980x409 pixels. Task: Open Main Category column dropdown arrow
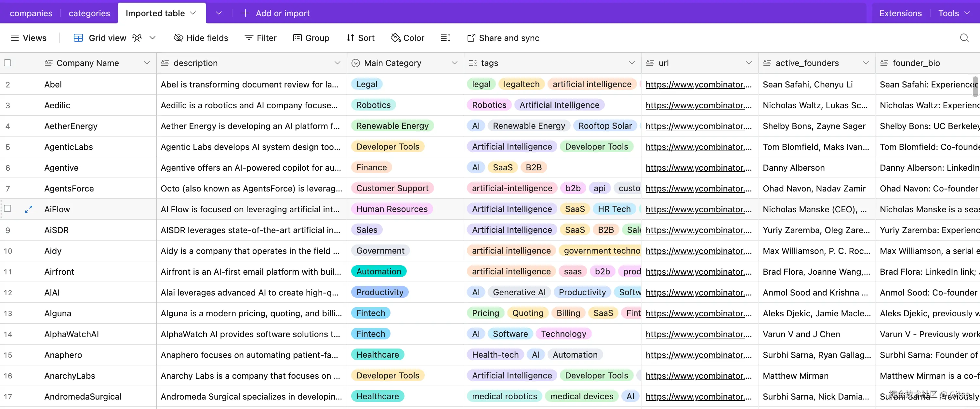(x=454, y=63)
